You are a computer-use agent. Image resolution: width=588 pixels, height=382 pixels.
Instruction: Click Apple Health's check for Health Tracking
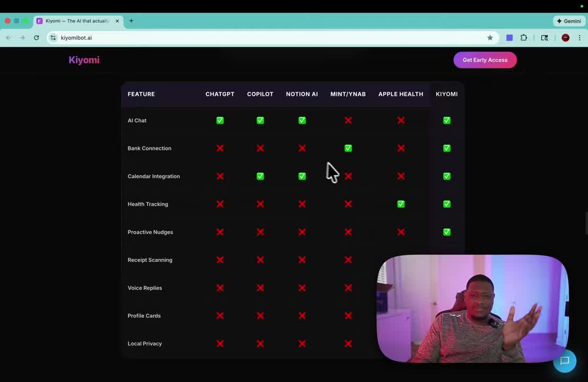(x=401, y=204)
